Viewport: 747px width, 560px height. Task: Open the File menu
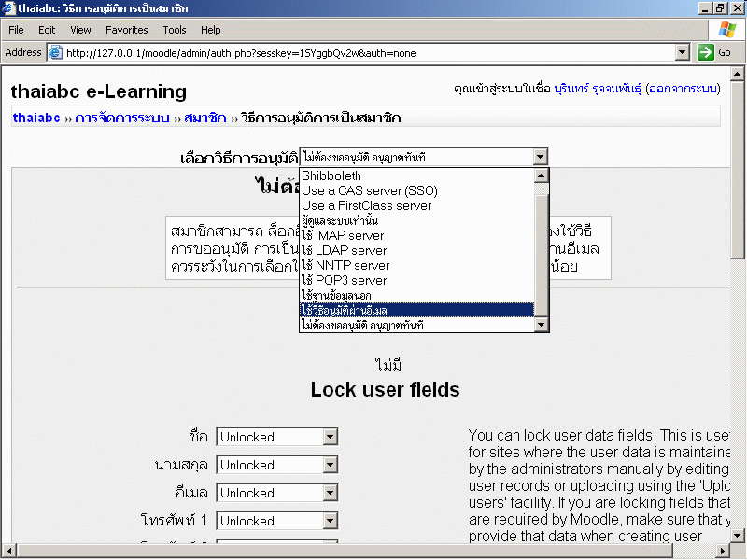[17, 30]
